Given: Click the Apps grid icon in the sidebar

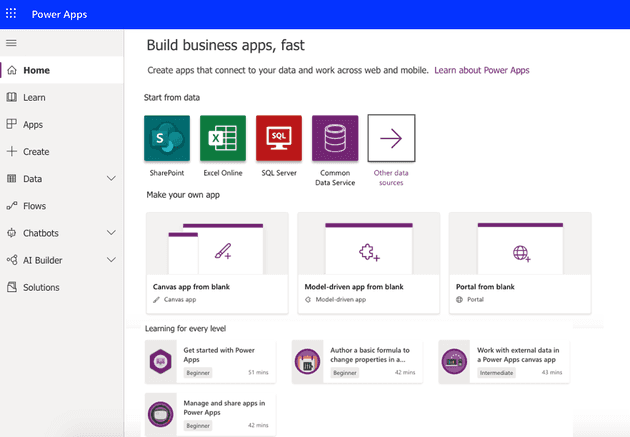Looking at the screenshot, I should (x=12, y=124).
